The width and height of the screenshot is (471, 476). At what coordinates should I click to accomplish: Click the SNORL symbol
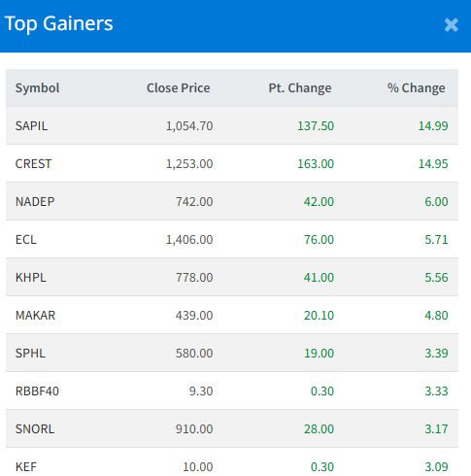coord(35,428)
